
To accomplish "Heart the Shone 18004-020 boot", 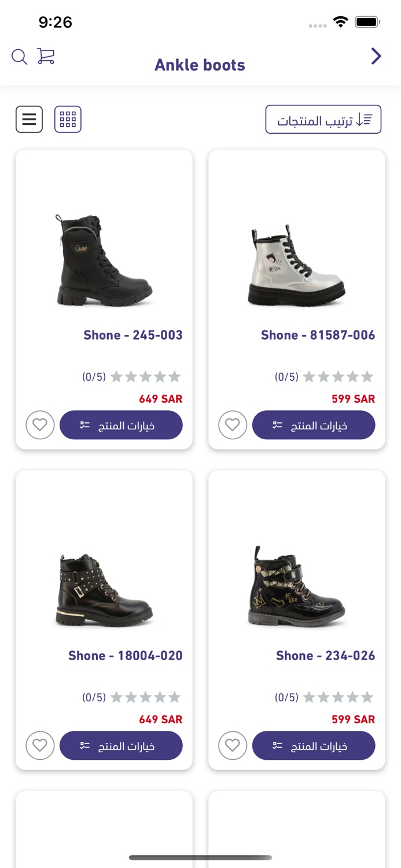I will (x=40, y=745).
